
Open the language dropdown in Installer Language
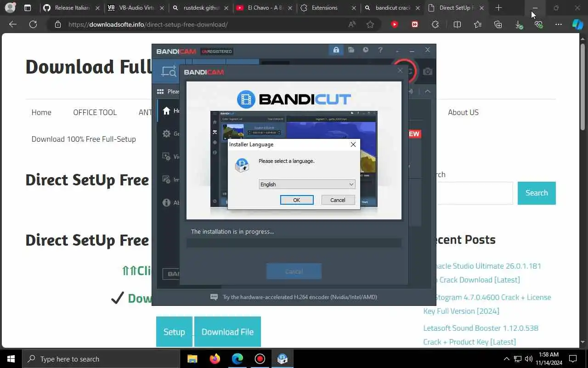[307, 184]
